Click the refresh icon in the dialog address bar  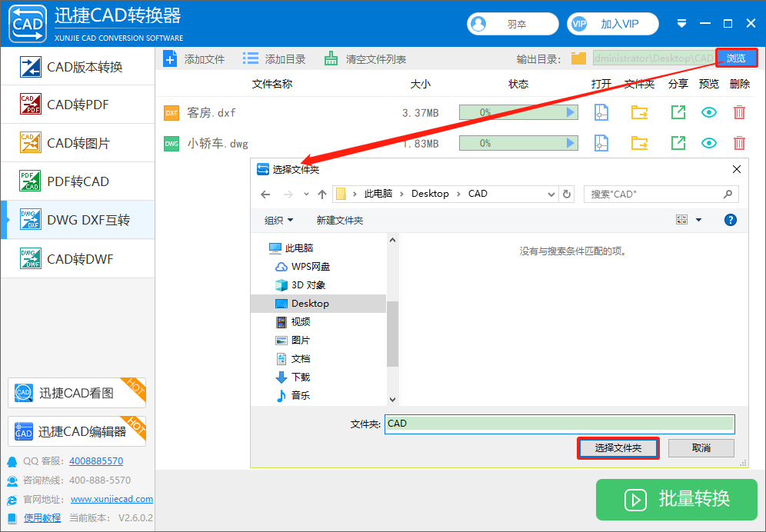click(567, 194)
